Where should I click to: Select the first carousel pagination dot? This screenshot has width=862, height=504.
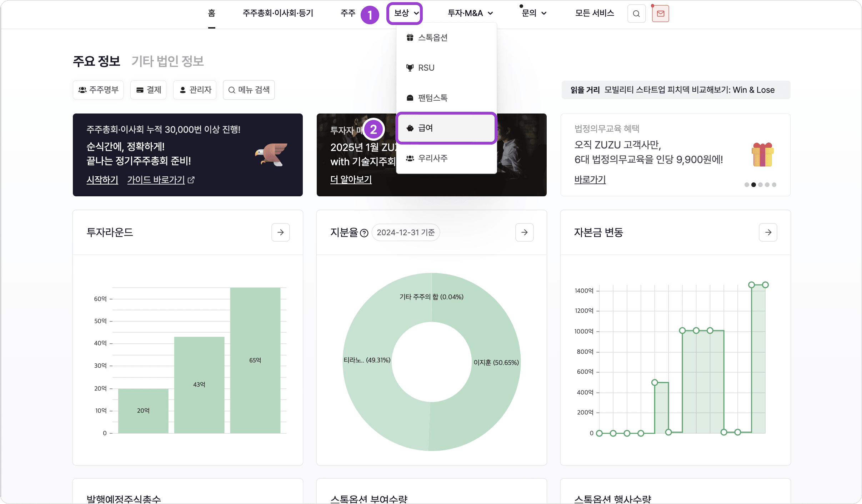pyautogui.click(x=746, y=185)
